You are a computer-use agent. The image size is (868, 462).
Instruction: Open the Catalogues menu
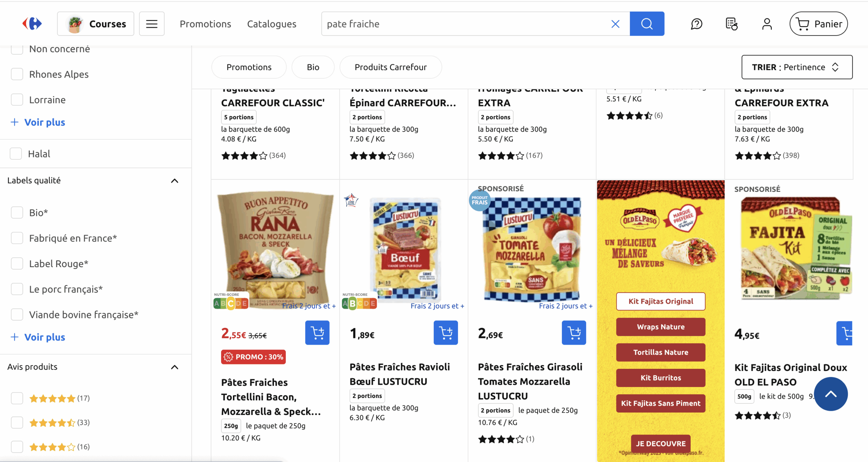tap(271, 23)
